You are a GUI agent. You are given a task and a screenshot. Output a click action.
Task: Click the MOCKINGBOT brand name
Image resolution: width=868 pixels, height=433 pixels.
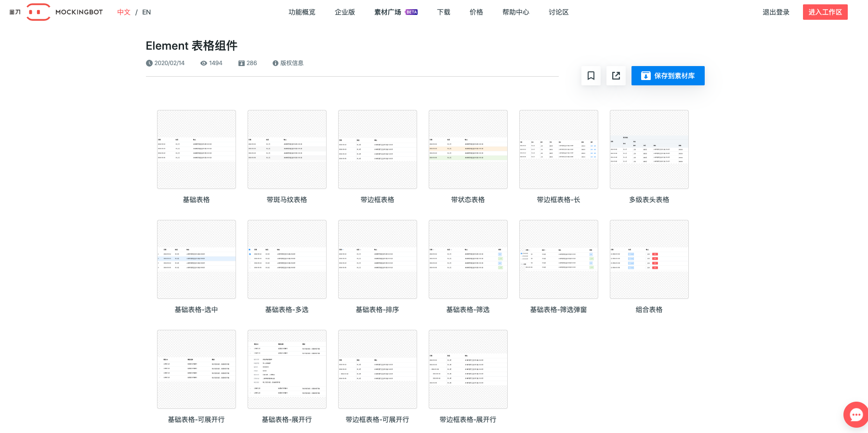pyautogui.click(x=79, y=12)
